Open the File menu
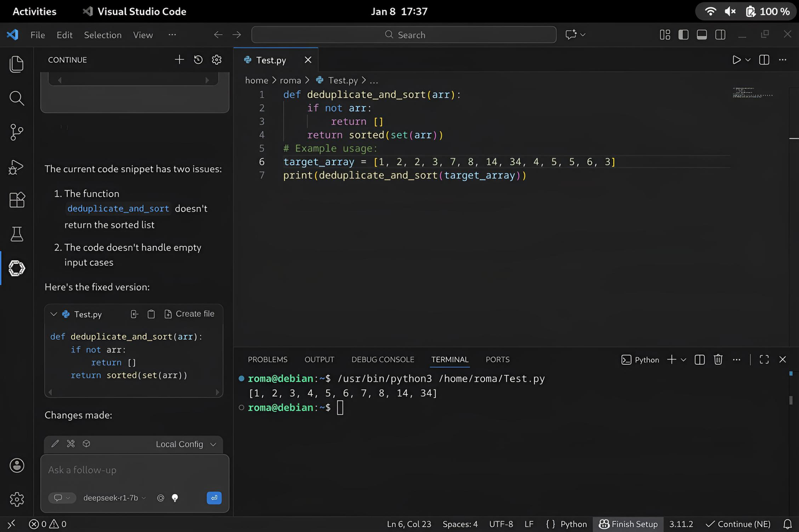 point(37,35)
